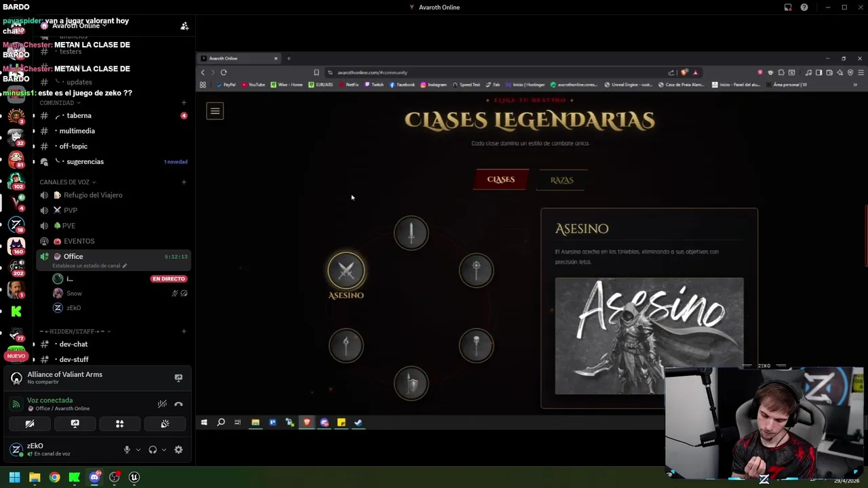
Task: Add a channel to CANALES DE VOZ
Action: (x=184, y=182)
